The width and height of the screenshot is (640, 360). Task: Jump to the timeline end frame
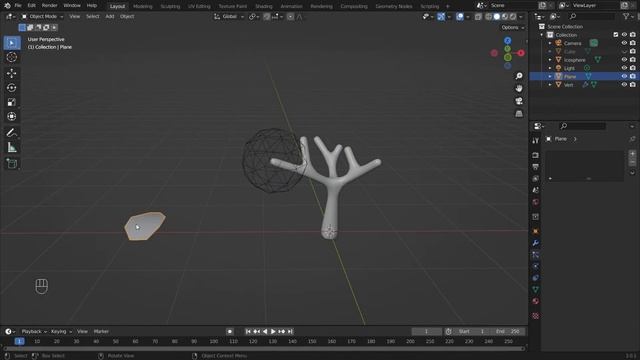pos(290,331)
